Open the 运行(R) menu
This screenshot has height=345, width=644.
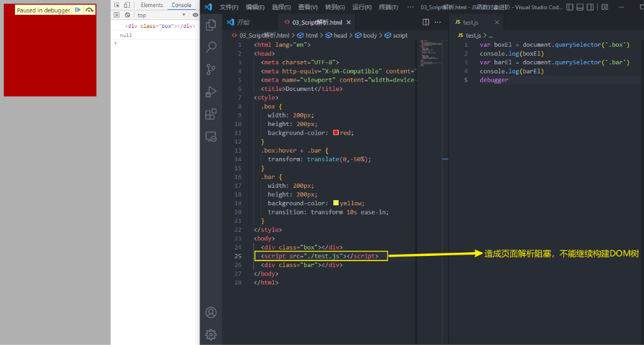[362, 7]
